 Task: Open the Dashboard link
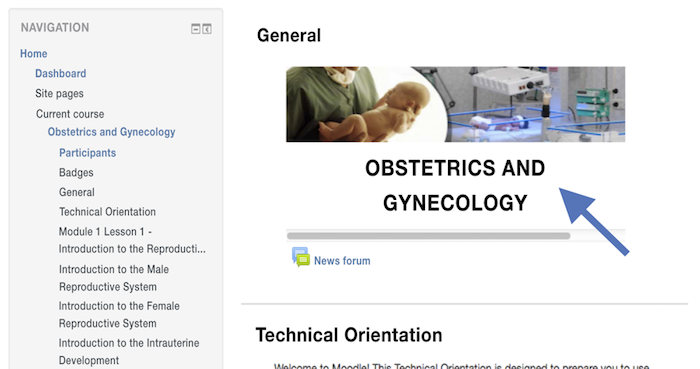tap(61, 74)
